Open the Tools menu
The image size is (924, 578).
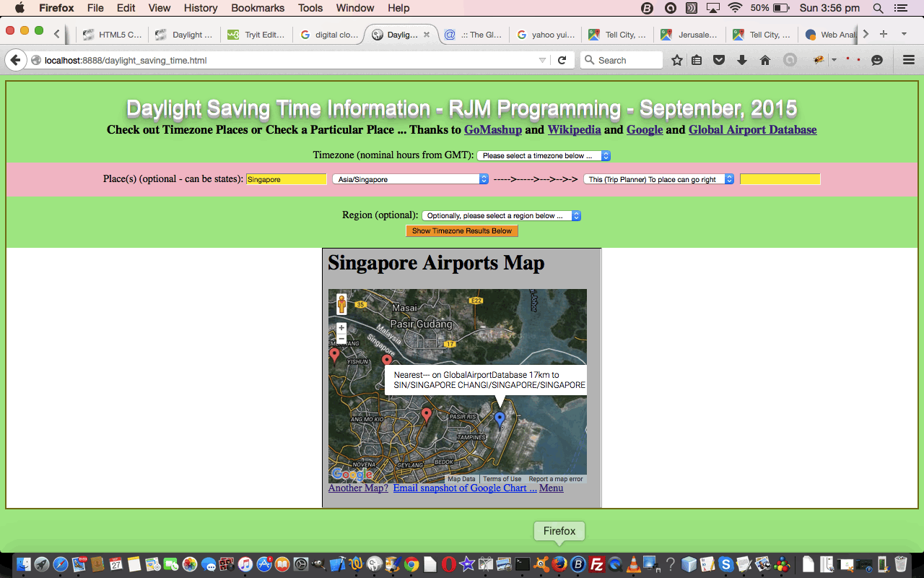310,8
